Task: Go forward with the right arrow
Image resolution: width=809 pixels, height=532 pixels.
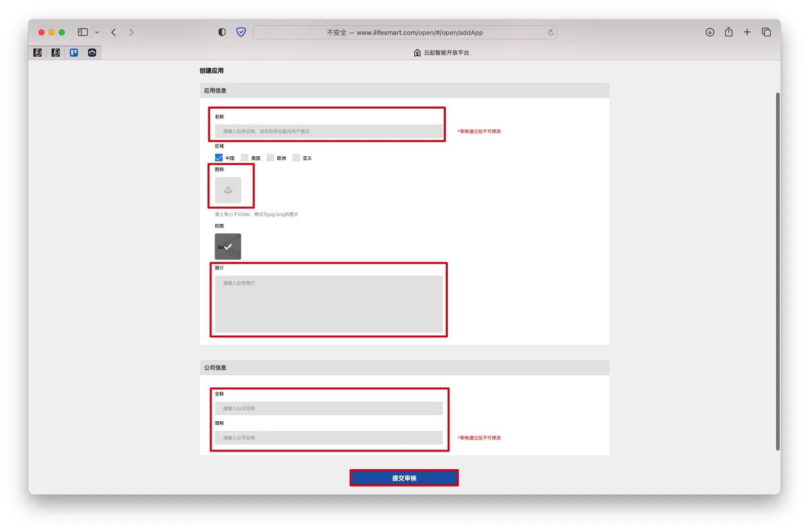Action: pyautogui.click(x=132, y=32)
